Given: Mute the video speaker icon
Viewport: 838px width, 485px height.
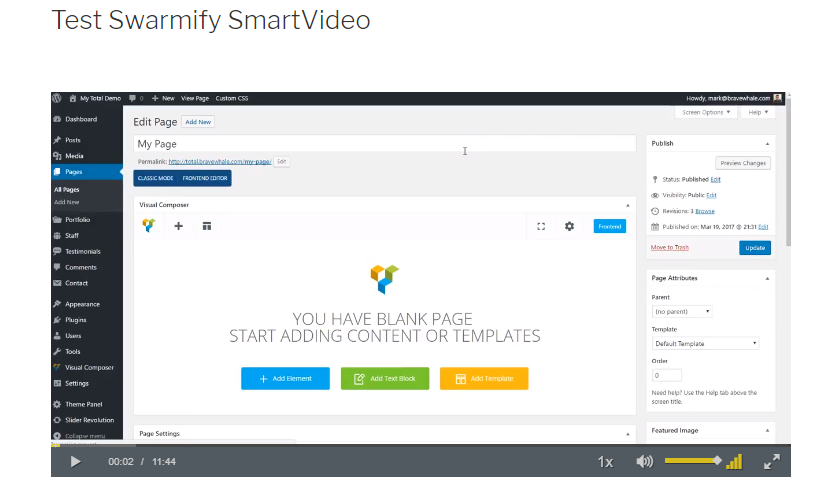Looking at the screenshot, I should click(645, 461).
